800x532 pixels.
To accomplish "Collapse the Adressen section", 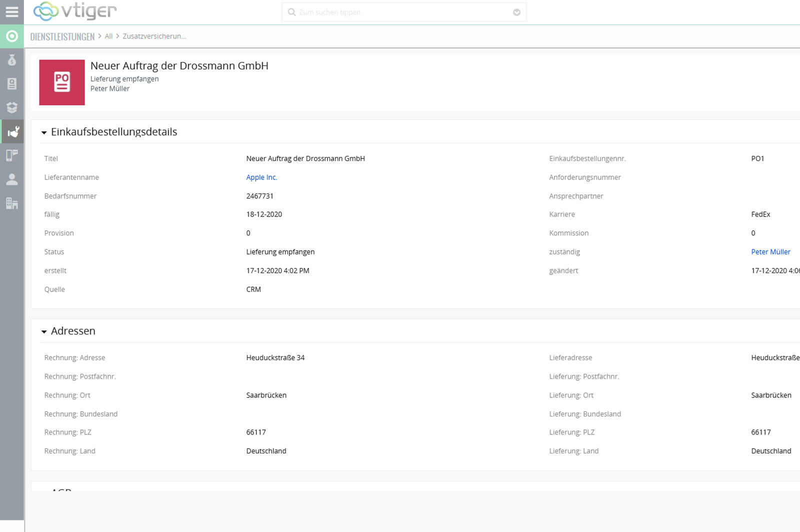I will coord(44,331).
